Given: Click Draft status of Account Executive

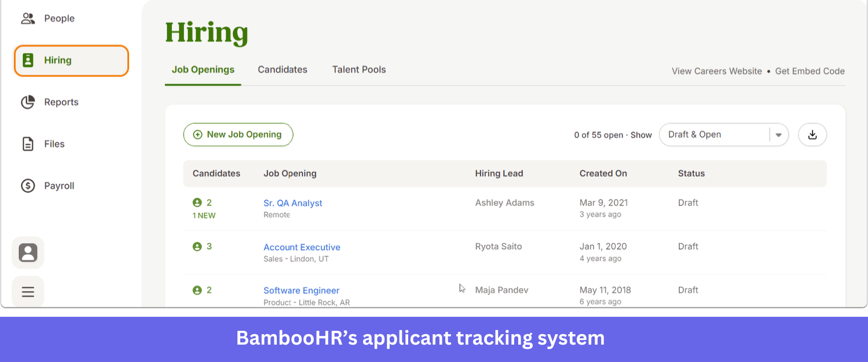Looking at the screenshot, I should [x=688, y=246].
